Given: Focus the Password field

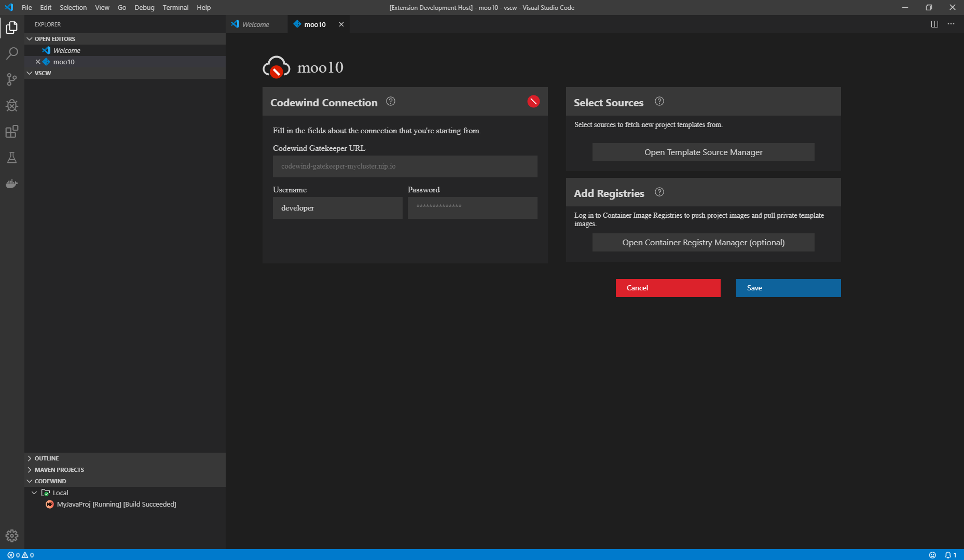Looking at the screenshot, I should click(x=472, y=208).
